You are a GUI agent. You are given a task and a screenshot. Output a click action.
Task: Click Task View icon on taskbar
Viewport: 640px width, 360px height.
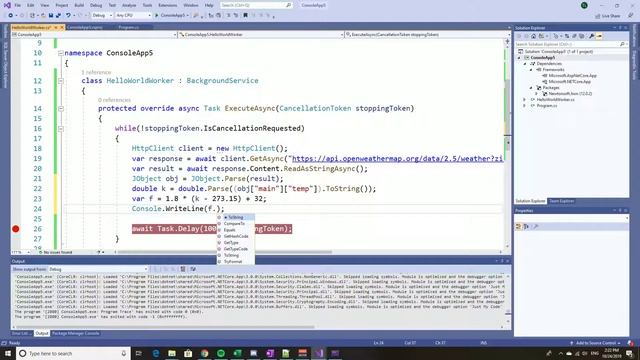(139, 353)
